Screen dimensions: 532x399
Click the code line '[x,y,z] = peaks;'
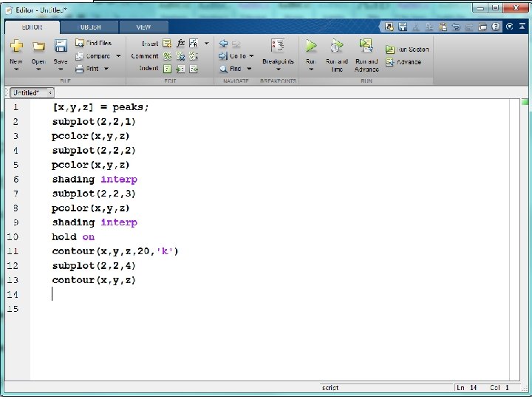pos(100,107)
